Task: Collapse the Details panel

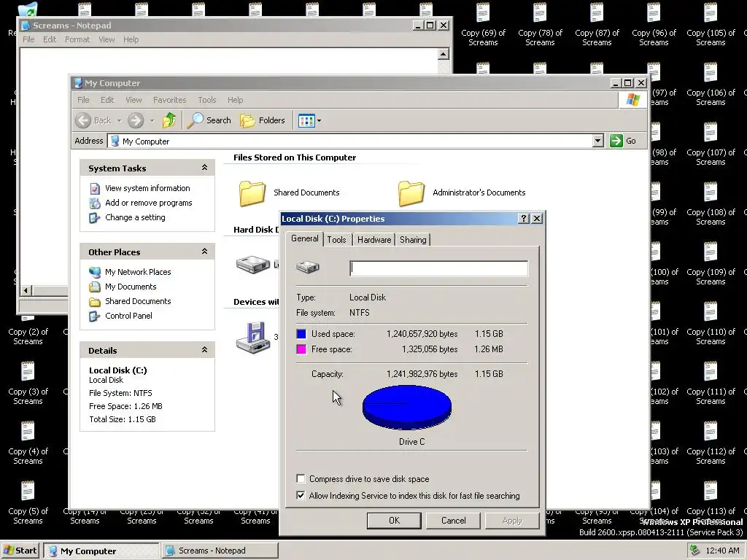Action: pyautogui.click(x=204, y=350)
